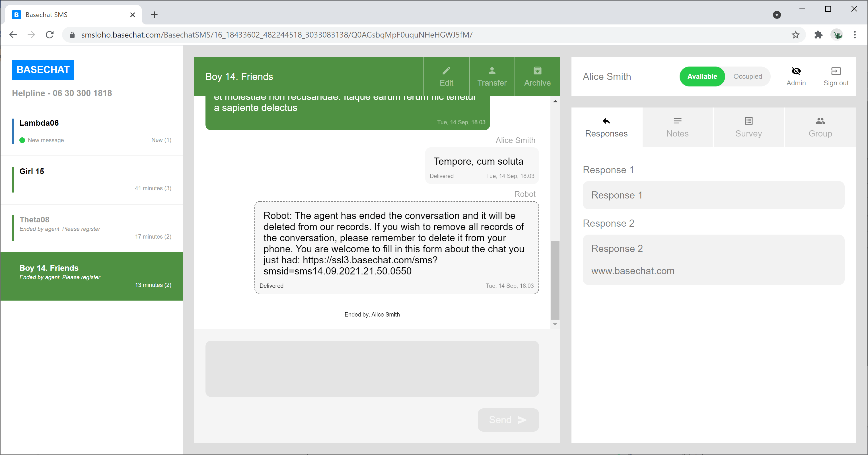
Task: Open the browser extensions puzzle icon
Action: point(818,35)
